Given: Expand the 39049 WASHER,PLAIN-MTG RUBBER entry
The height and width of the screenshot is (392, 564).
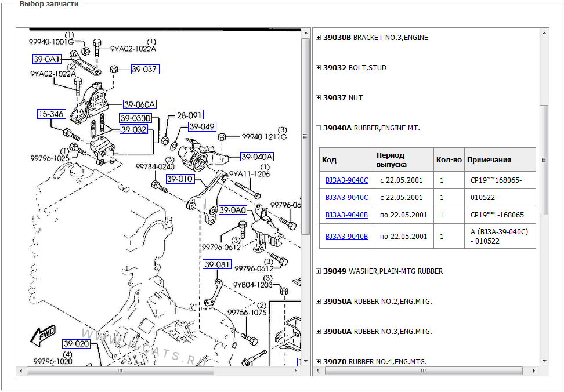Looking at the screenshot, I should click(318, 271).
